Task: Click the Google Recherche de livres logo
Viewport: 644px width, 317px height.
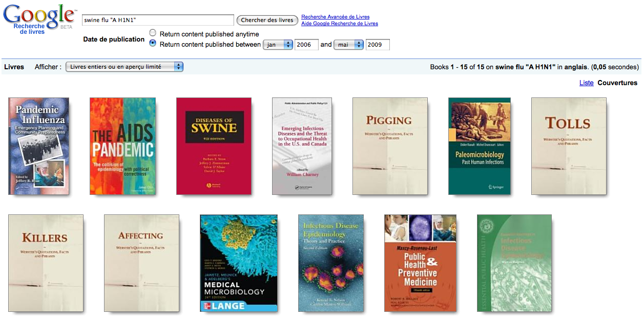Action: tap(39, 19)
